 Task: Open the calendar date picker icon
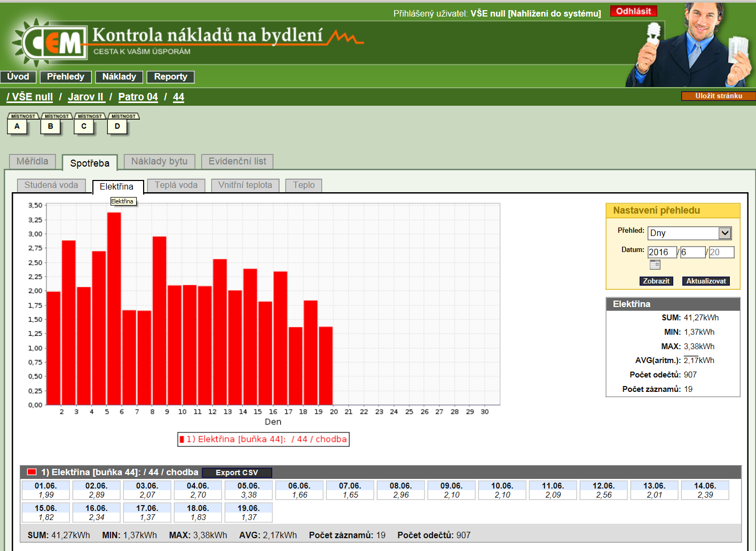point(655,265)
